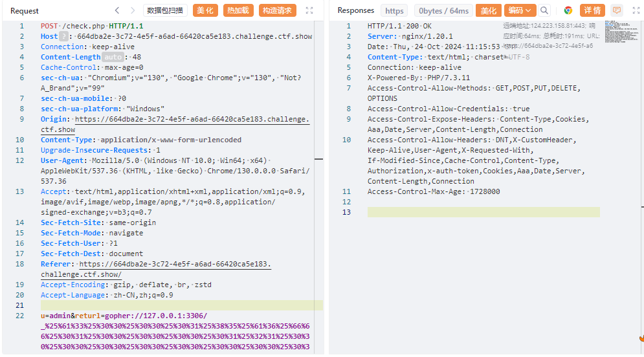
Task: Click Cache-Control: max-age=0 line
Action: [92, 67]
